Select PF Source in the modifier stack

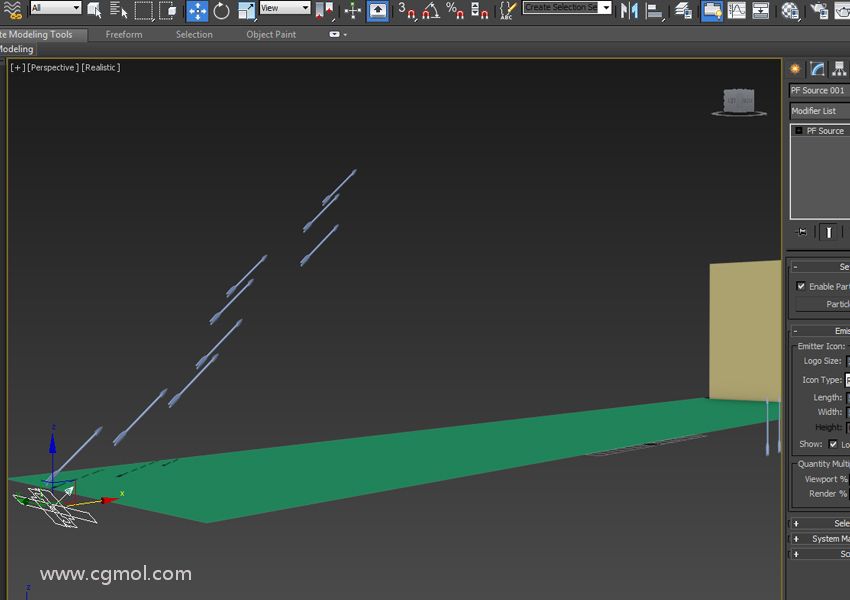(x=825, y=131)
